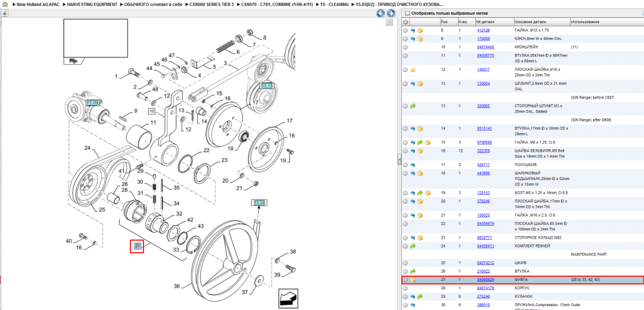Viewport: 644px width, 310px height.
Task: Click blue arrow icon for part 386510
Action: [413, 305]
